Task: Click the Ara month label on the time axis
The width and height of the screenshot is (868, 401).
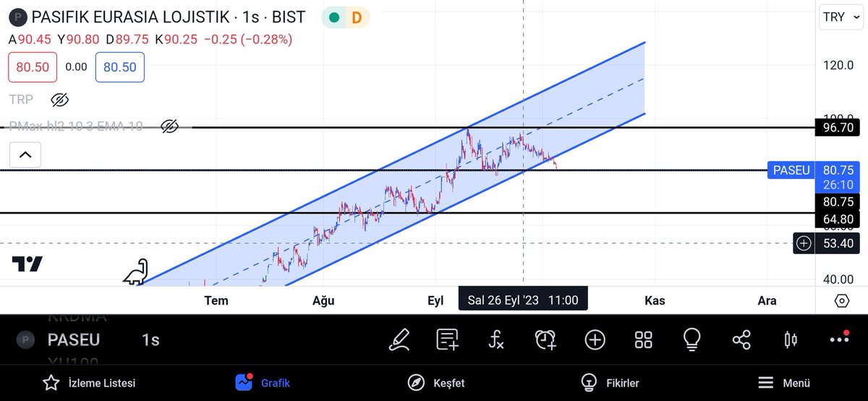Action: coord(767,300)
